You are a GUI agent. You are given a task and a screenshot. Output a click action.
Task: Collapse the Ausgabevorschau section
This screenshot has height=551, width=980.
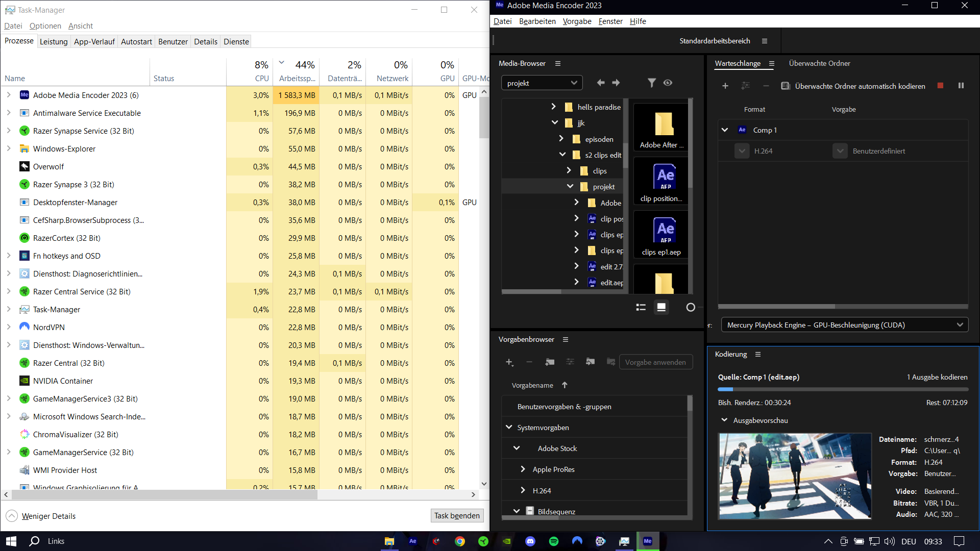(724, 420)
